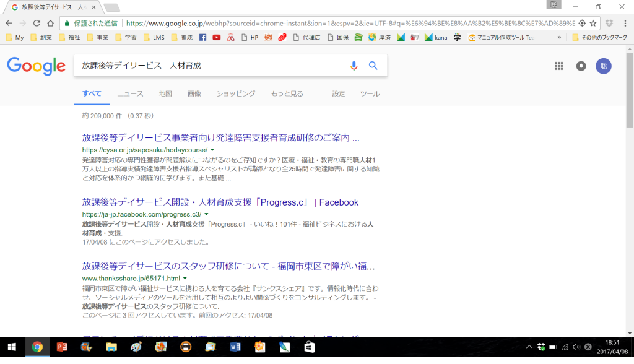Reload the current page

tap(37, 24)
